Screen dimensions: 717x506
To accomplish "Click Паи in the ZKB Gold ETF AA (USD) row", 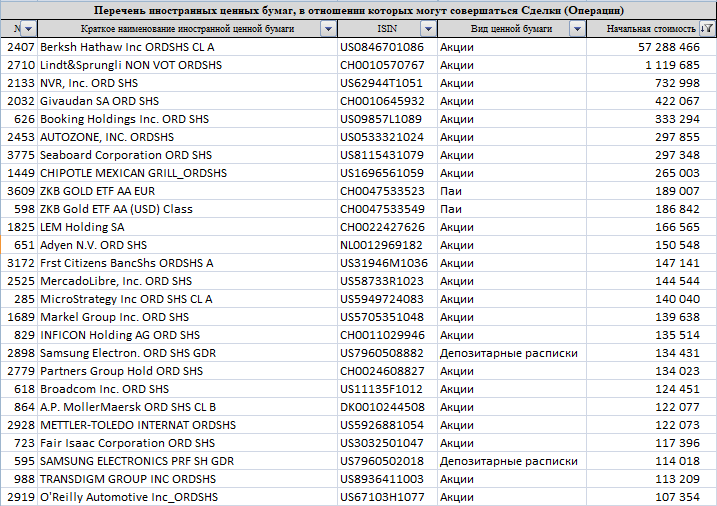I will (x=451, y=209).
